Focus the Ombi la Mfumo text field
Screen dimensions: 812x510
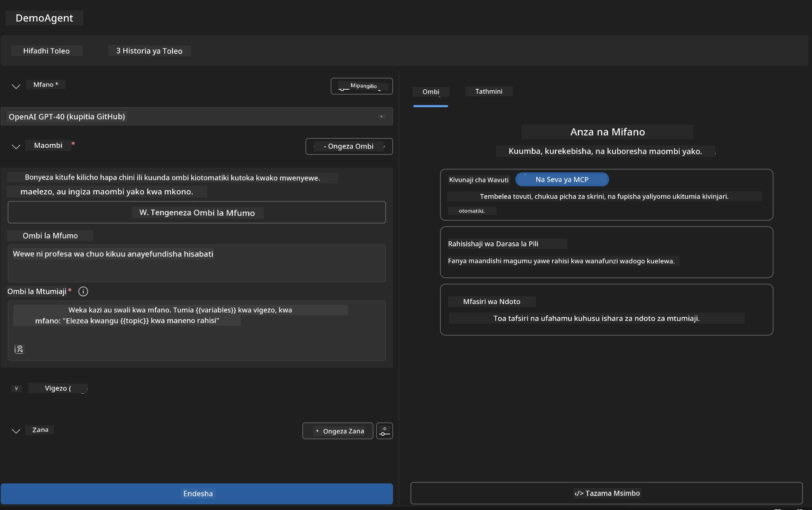[197, 263]
